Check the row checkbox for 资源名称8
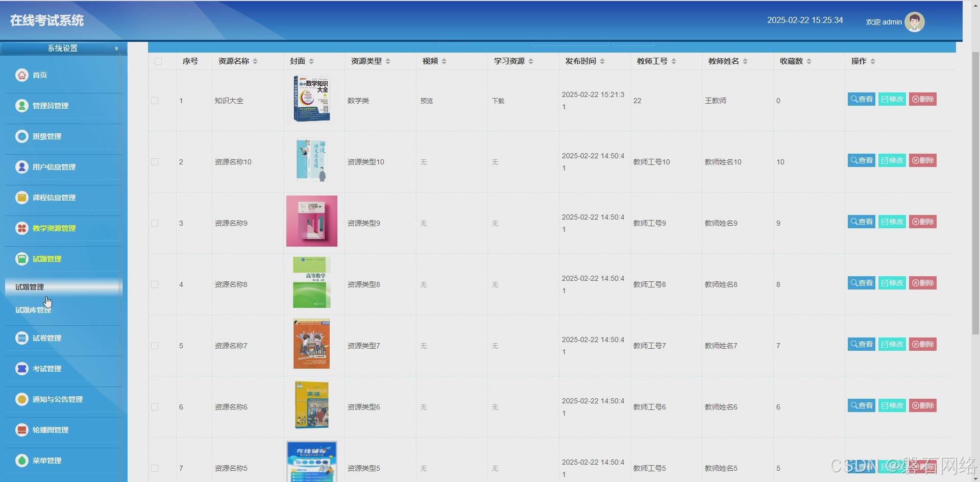The image size is (980, 482). click(x=155, y=284)
